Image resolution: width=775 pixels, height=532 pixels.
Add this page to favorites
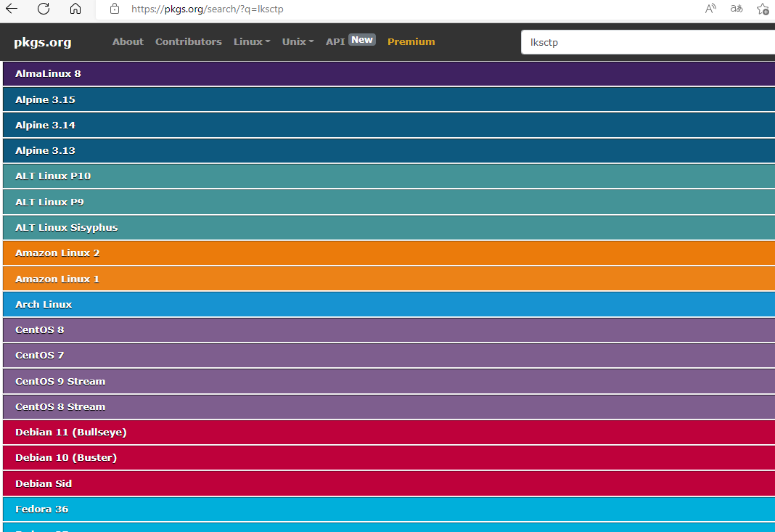[763, 9]
